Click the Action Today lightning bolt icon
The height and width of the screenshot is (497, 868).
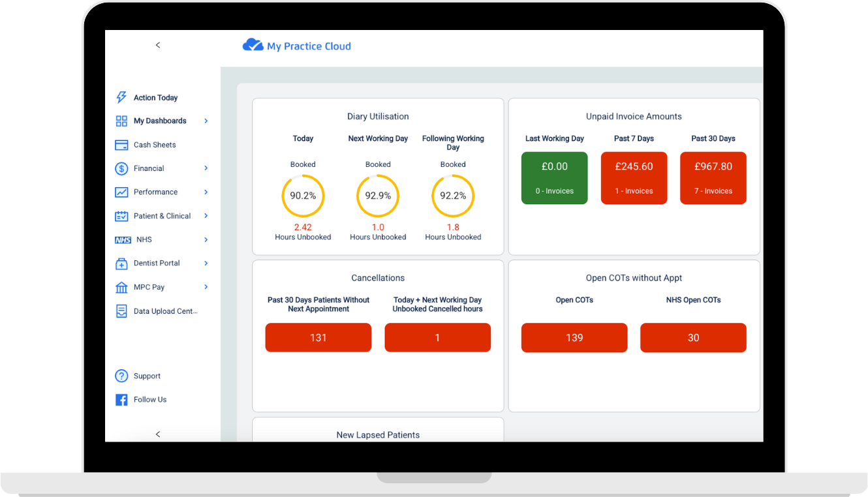pos(121,98)
